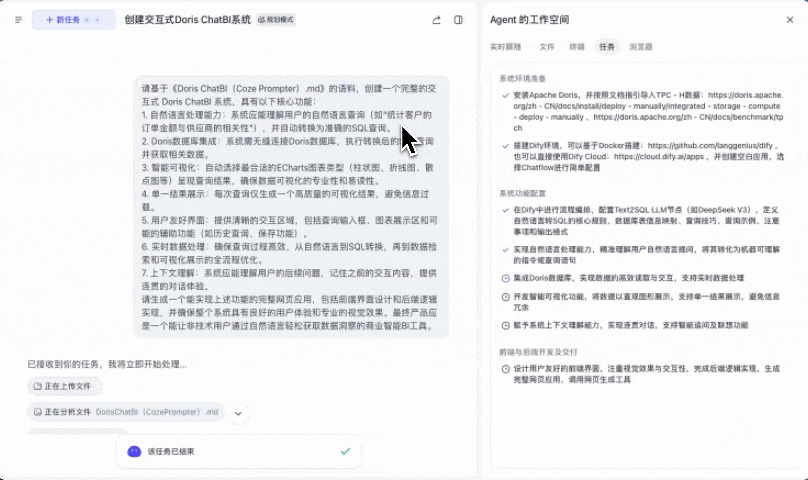Click clock icon beside 赋予系统上下文理解能力 task
Screen dimensions: 808x480
[506, 326]
